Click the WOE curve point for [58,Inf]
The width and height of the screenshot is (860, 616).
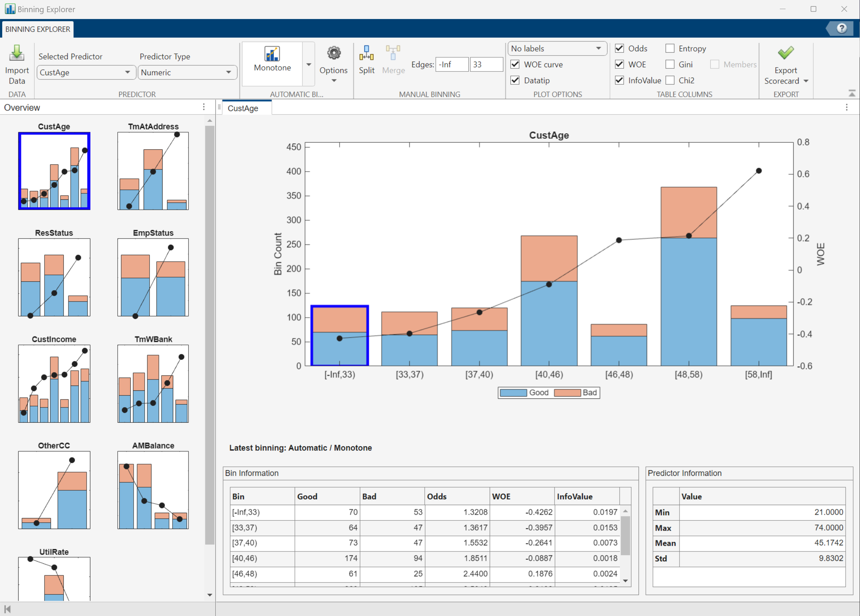(759, 171)
